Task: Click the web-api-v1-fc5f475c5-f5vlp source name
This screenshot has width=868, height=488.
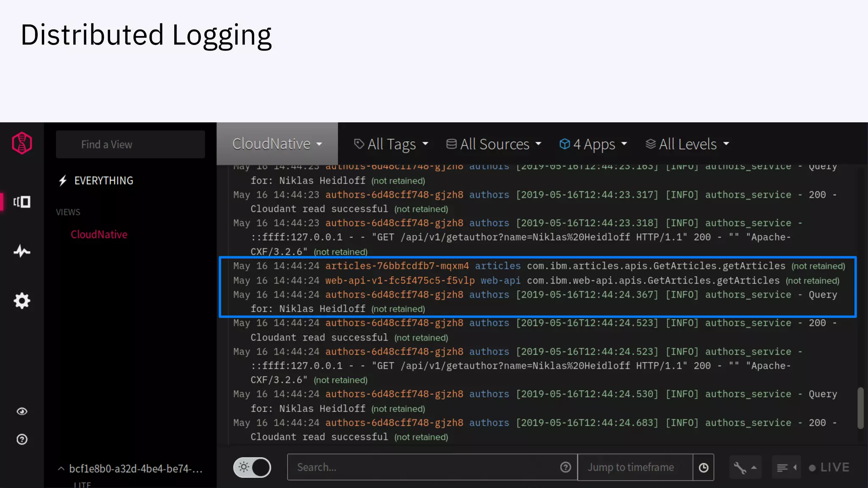Action: click(x=400, y=280)
